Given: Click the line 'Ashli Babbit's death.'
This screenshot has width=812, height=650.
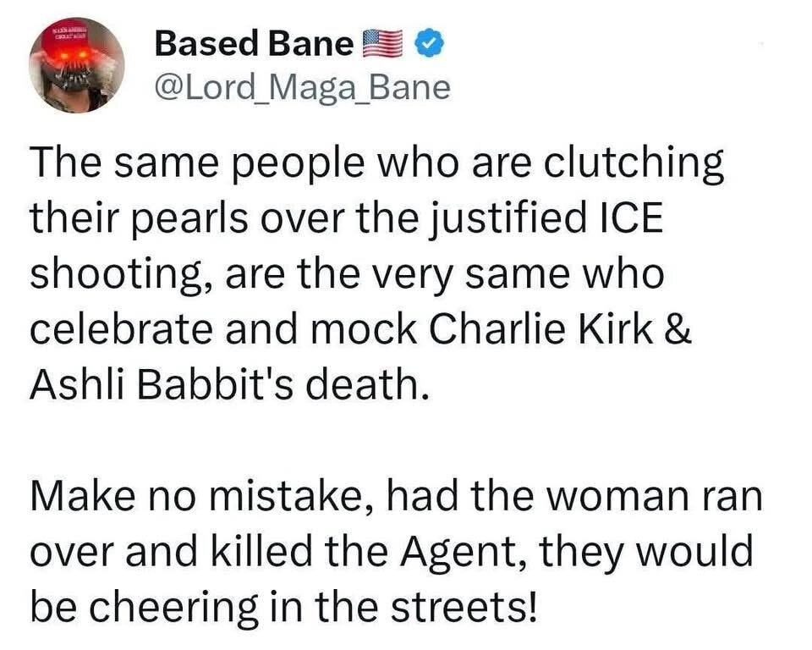Looking at the screenshot, I should click(224, 386).
